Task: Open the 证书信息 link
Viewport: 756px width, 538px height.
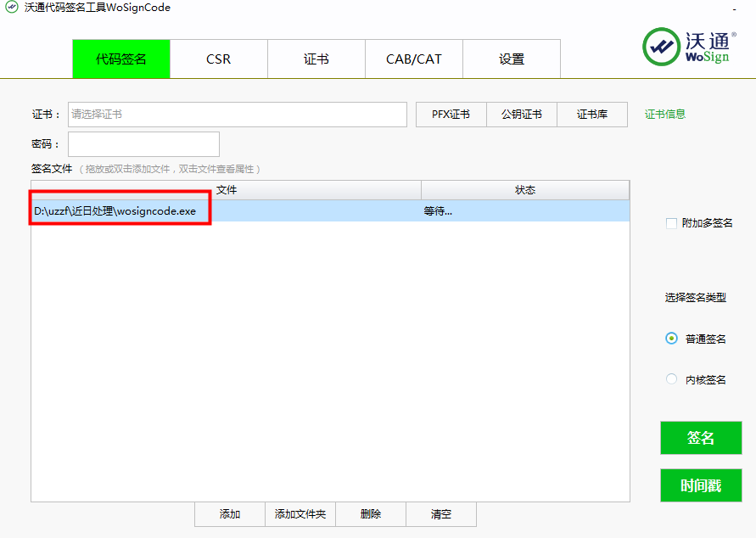Action: click(665, 115)
